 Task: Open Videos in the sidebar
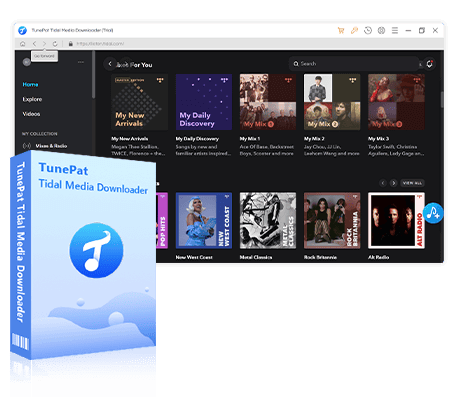[x=31, y=114]
